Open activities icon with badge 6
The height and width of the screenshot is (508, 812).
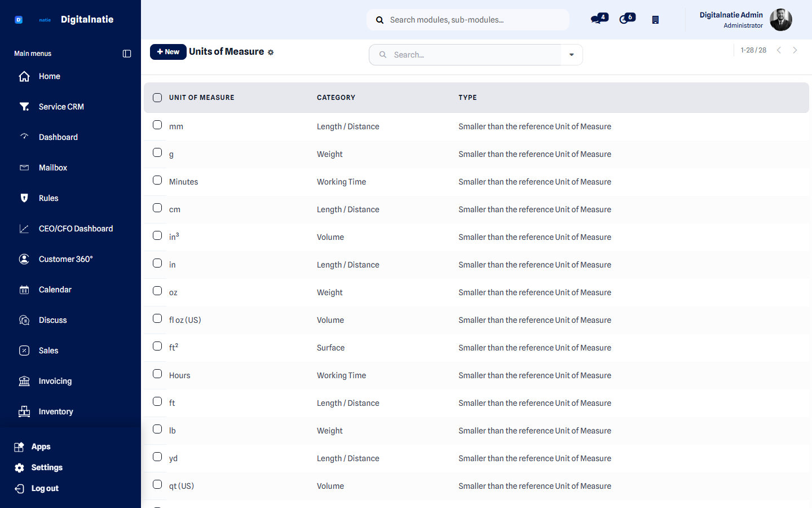click(x=626, y=19)
